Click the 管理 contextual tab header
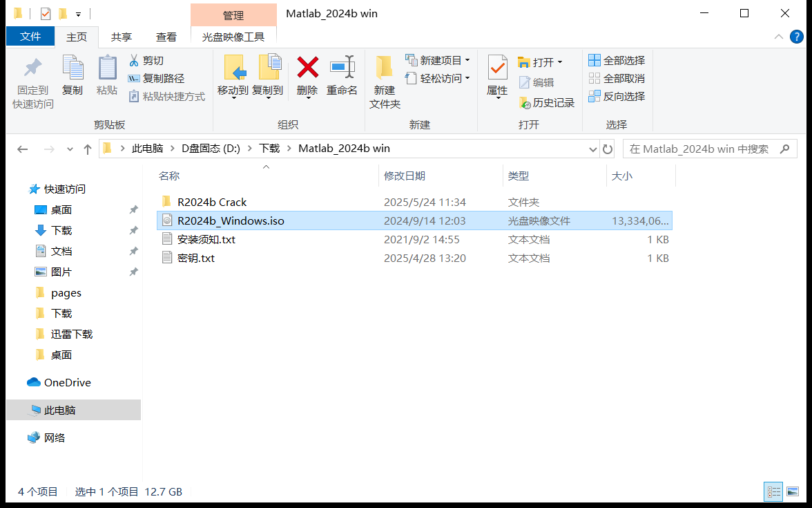 pos(233,15)
